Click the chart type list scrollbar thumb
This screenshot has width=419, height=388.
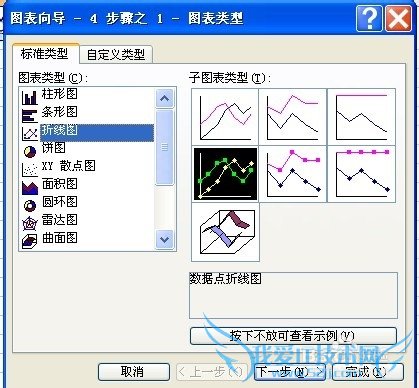(164, 147)
